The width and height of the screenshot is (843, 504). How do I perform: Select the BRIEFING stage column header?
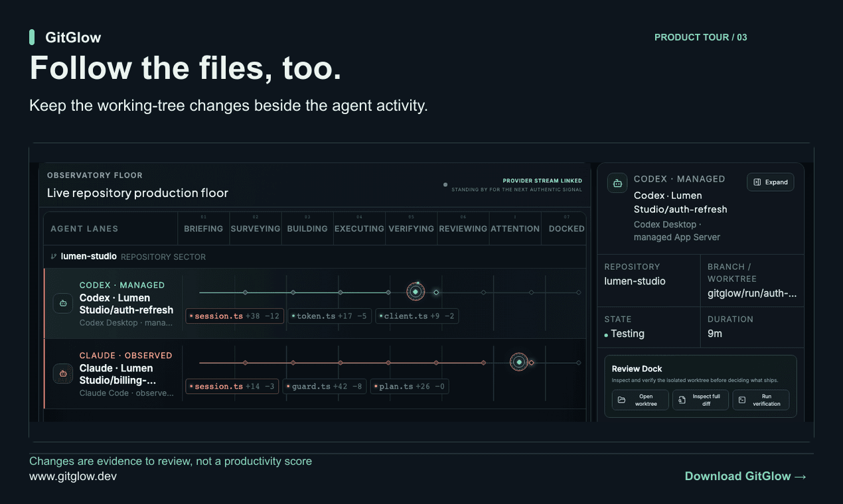tap(203, 228)
